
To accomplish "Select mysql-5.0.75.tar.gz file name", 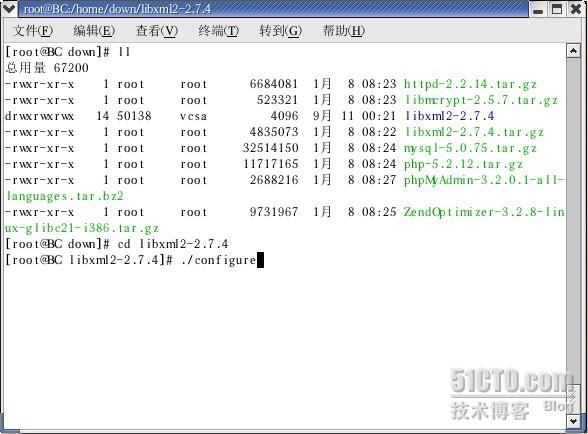I will 470,148.
